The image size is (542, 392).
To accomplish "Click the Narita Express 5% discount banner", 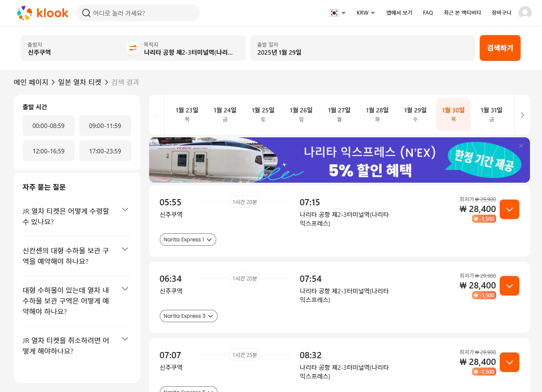I will 340,160.
